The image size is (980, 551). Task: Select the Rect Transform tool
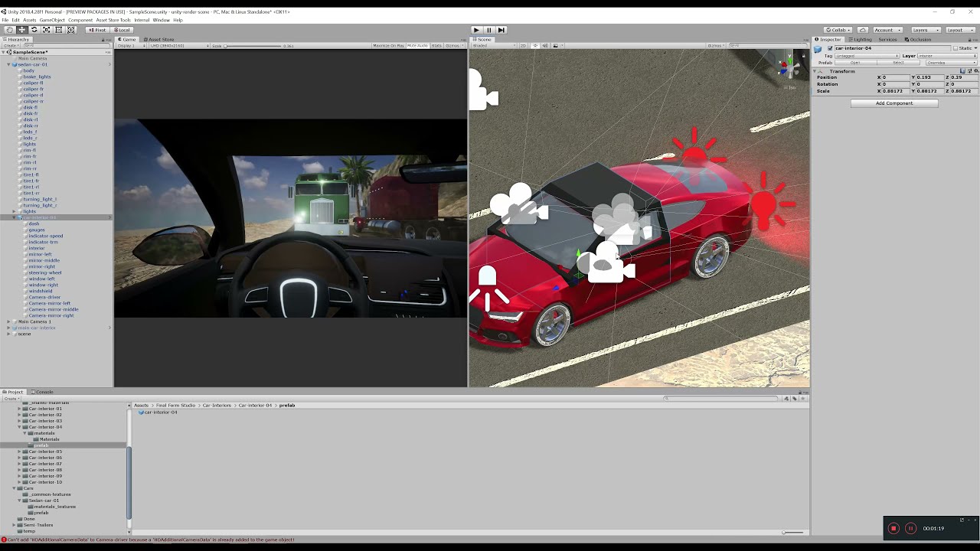[x=58, y=30]
